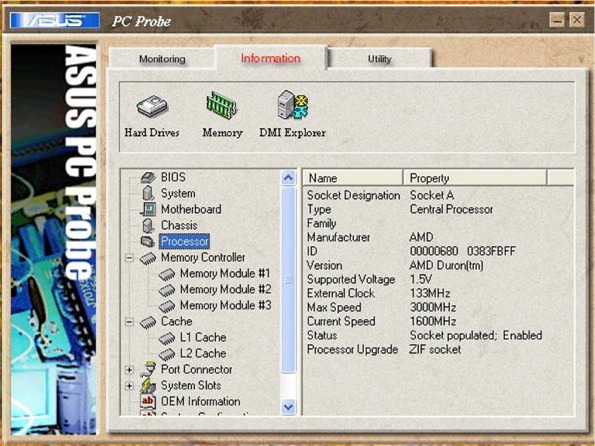This screenshot has width=595, height=446.
Task: Click the 'Central Processor' type value
Action: 451,209
